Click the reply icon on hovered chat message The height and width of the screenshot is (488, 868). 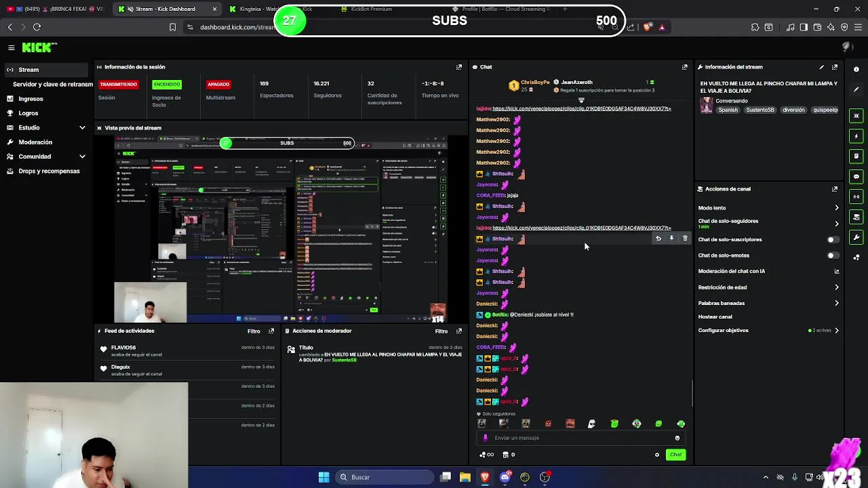(658, 239)
